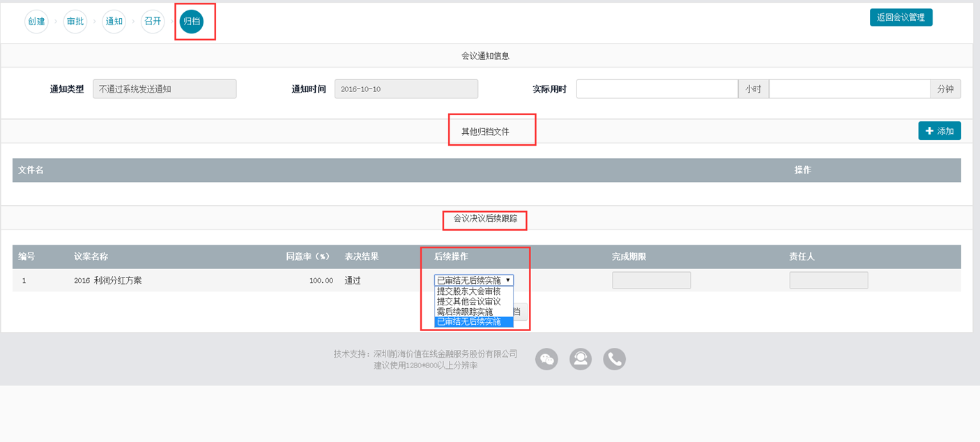Click the 实际用时 minutes input field
The height and width of the screenshot is (442, 980).
(x=850, y=89)
